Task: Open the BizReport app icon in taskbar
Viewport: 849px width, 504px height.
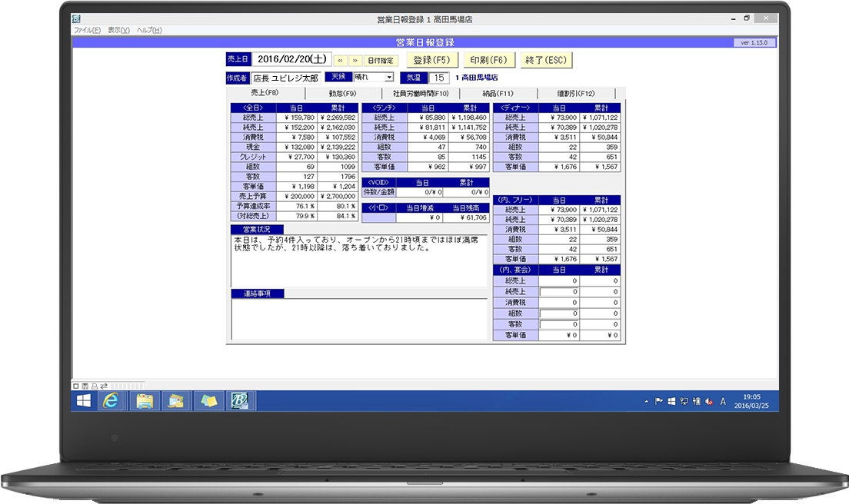Action: 241,400
